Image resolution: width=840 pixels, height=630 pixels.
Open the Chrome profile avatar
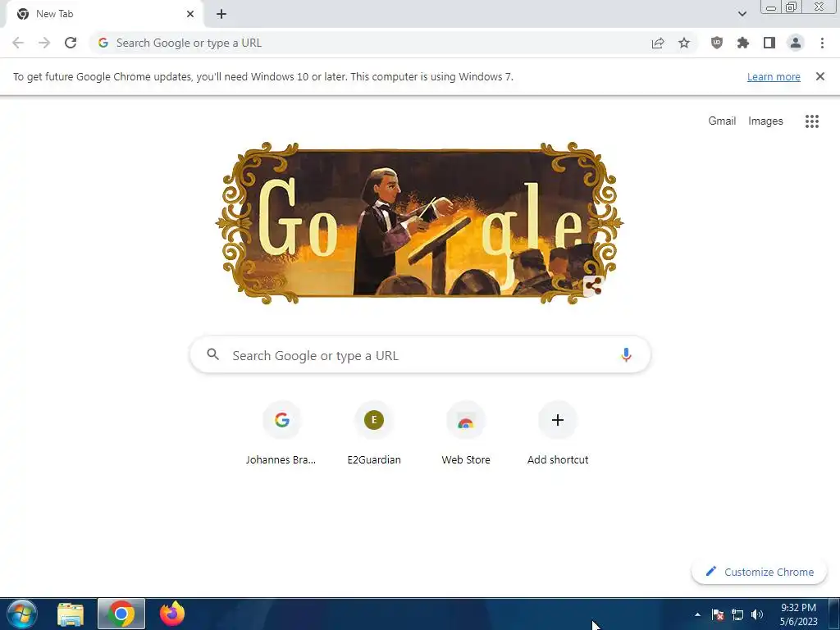coord(796,43)
